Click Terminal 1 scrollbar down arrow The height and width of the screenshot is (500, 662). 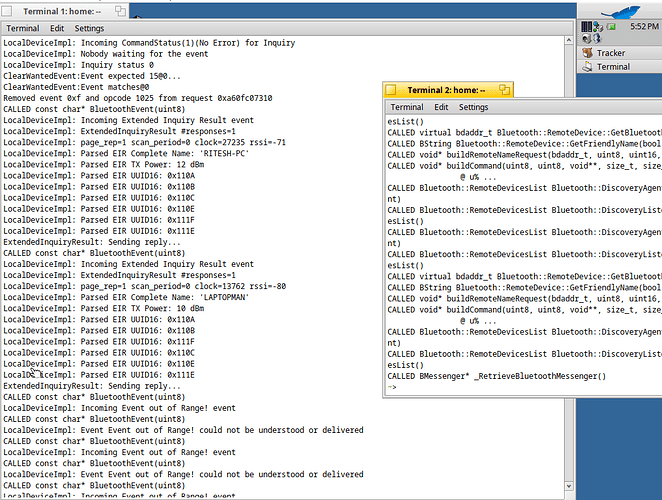[569, 486]
